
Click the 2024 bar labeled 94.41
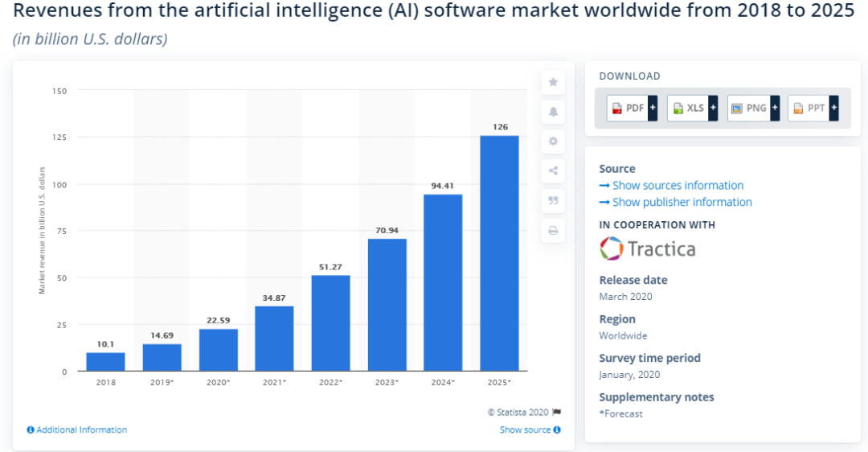(x=443, y=282)
